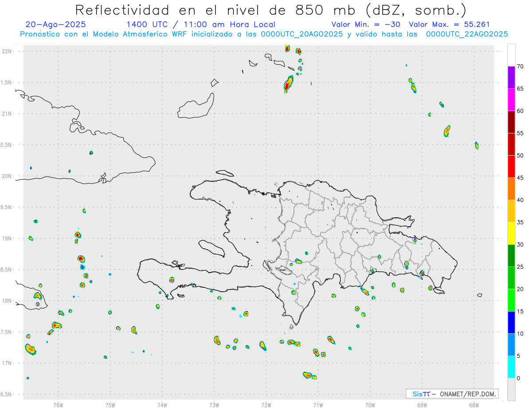Click the gold 35–40 dBZ color band
Image resolution: width=532 pixels, height=411 pixels.
(x=511, y=211)
